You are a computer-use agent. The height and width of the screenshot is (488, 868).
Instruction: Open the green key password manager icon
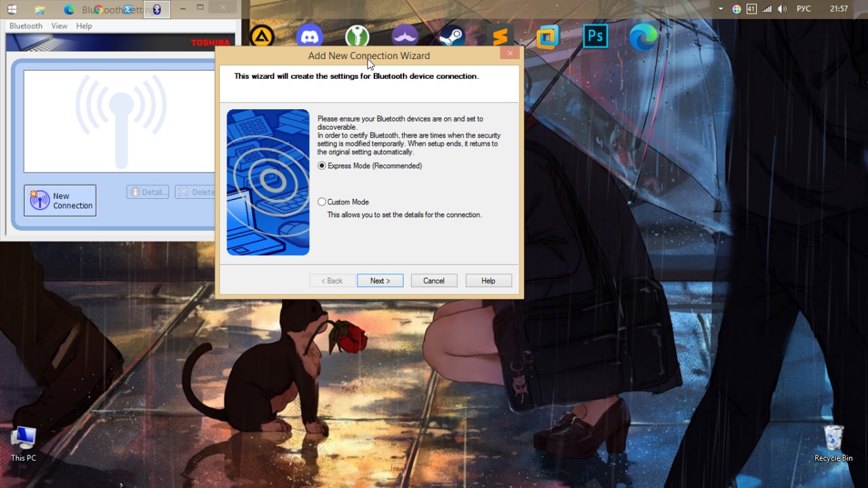[357, 37]
